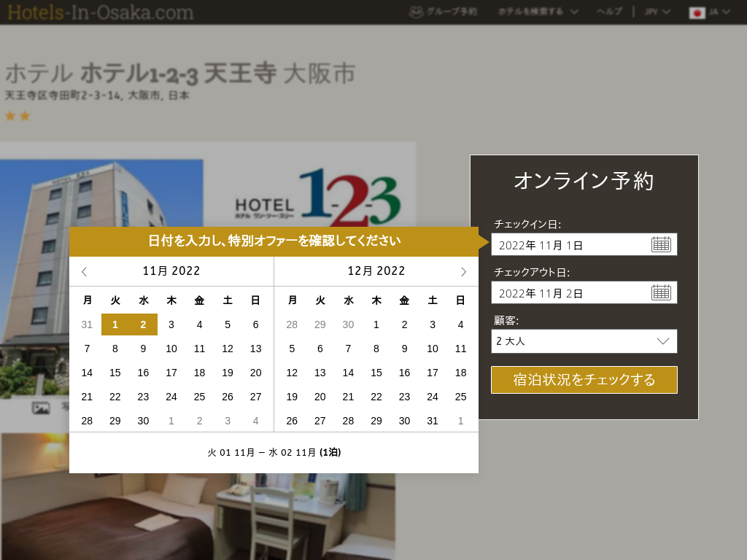Open the ヘルプ menu item
Image resolution: width=747 pixels, height=560 pixels.
tap(609, 12)
